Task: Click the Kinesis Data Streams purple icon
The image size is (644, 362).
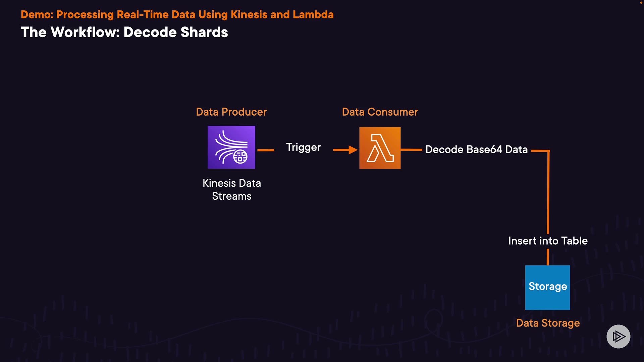Action: pos(231,147)
